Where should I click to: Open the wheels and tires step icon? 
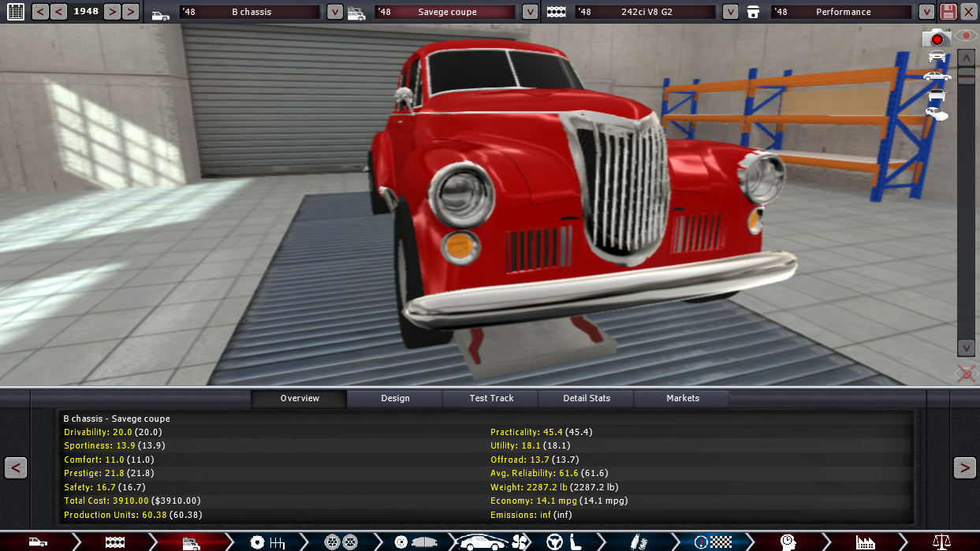[x=341, y=542]
